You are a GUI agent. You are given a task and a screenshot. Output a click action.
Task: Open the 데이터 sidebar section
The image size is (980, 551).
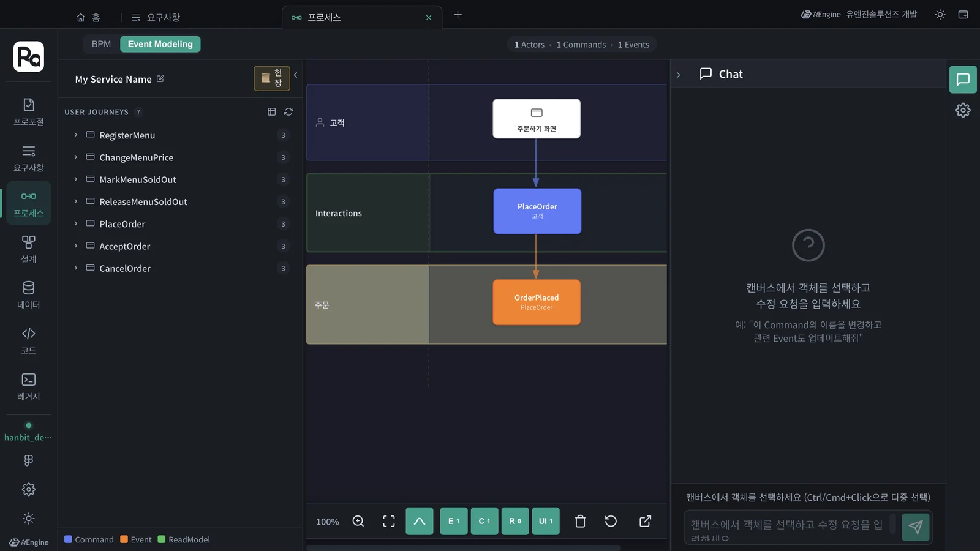[29, 295]
